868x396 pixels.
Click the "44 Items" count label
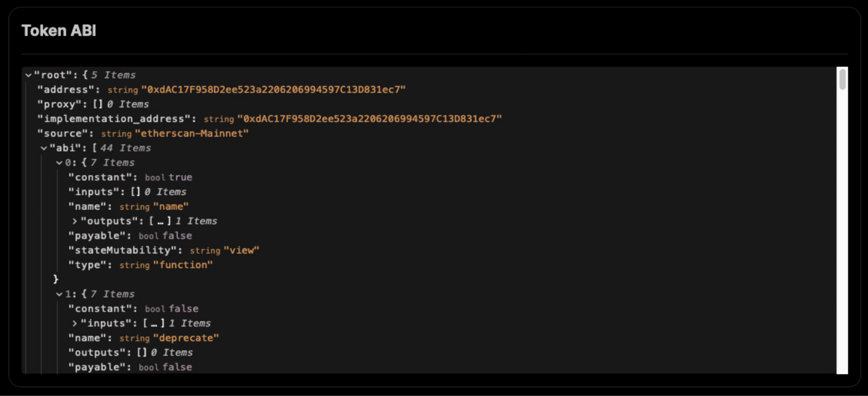pyautogui.click(x=125, y=148)
